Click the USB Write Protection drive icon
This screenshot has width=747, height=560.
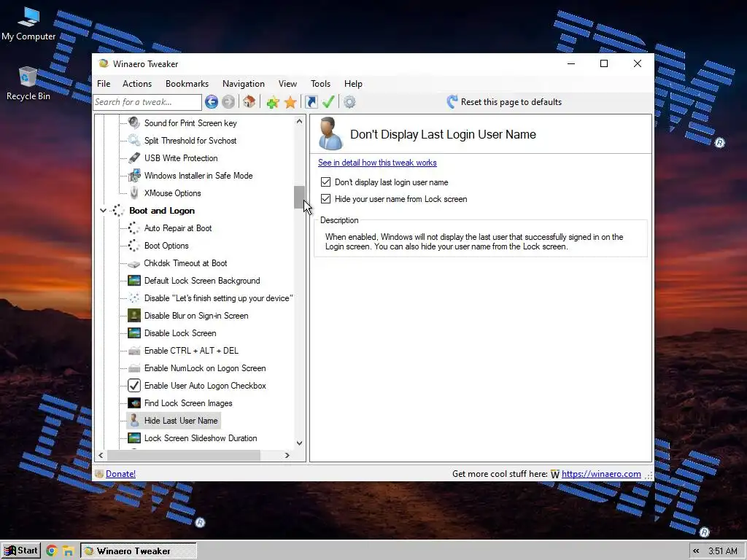click(134, 158)
